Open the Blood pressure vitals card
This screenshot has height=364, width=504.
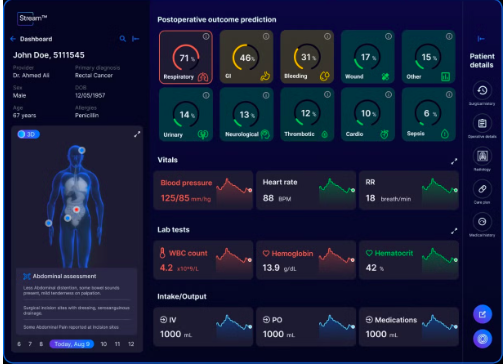tap(203, 190)
